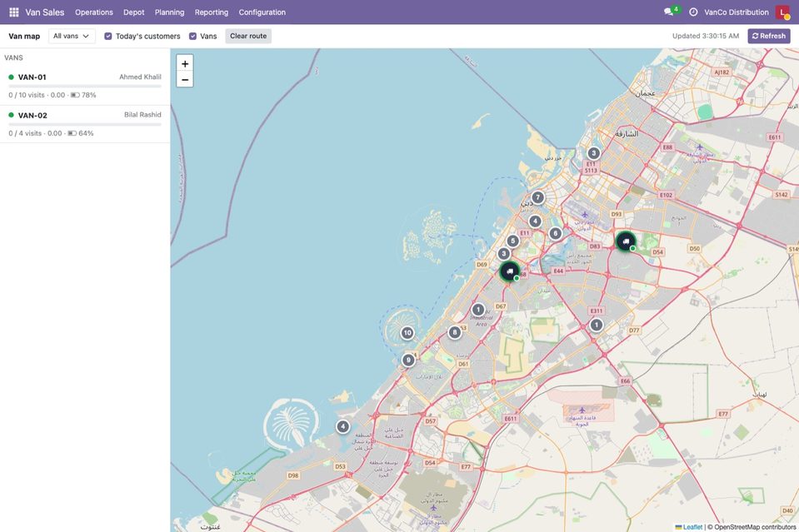The height and width of the screenshot is (532, 799).
Task: Open the Operations menu
Action: [x=94, y=12]
